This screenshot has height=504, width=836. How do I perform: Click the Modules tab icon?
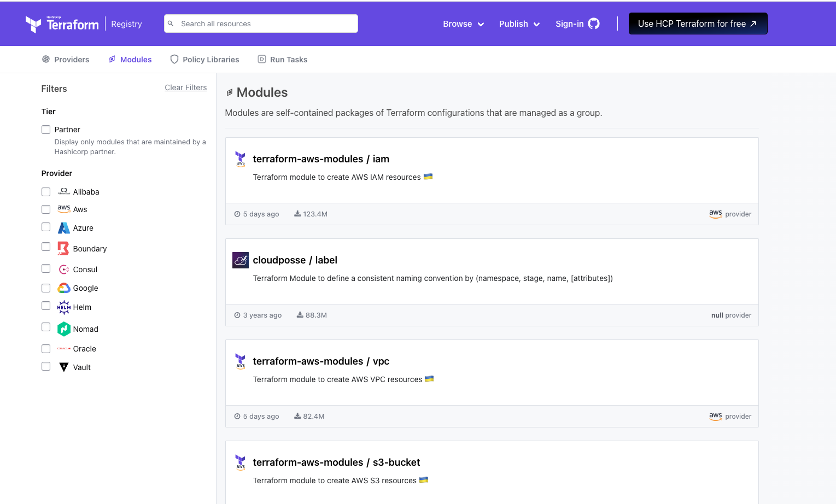coord(112,59)
